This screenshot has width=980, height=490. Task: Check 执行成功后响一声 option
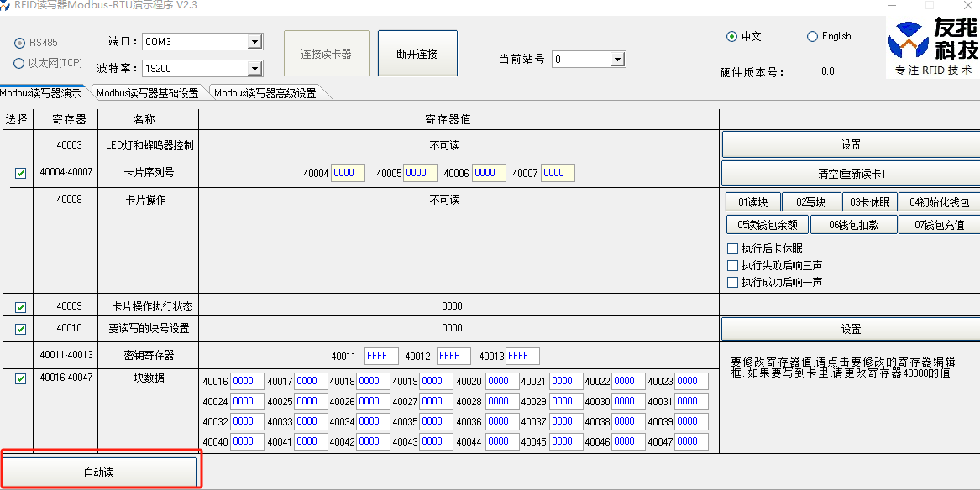click(732, 282)
